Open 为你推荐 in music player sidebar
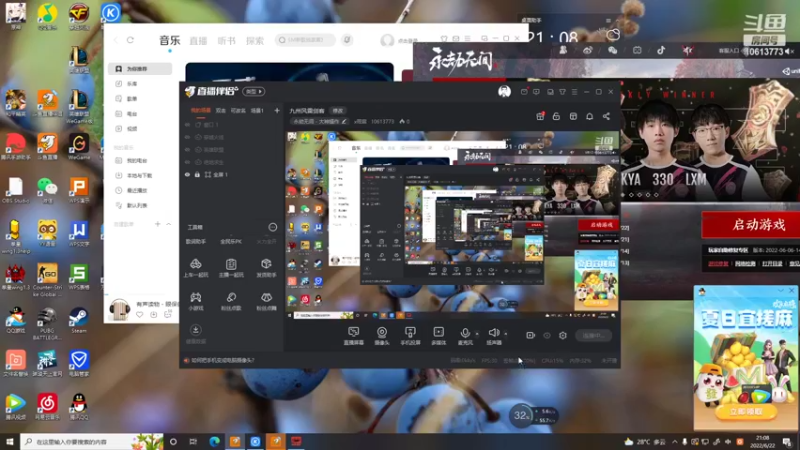 (x=140, y=68)
